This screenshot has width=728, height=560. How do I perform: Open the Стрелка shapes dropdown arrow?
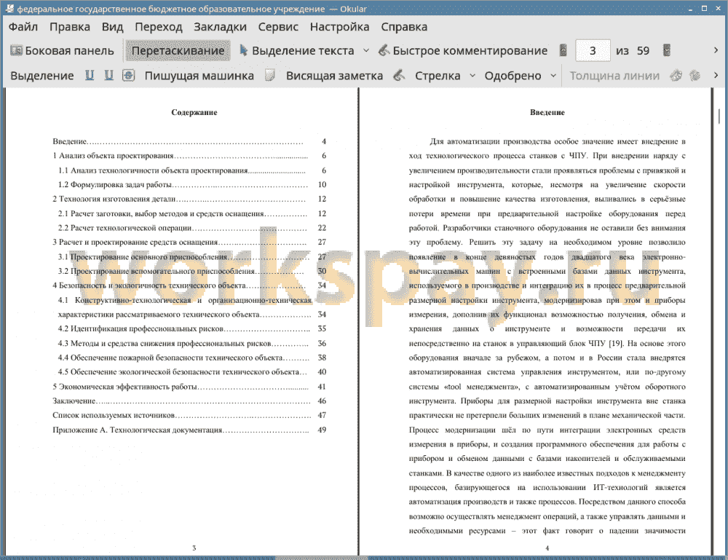pos(472,76)
